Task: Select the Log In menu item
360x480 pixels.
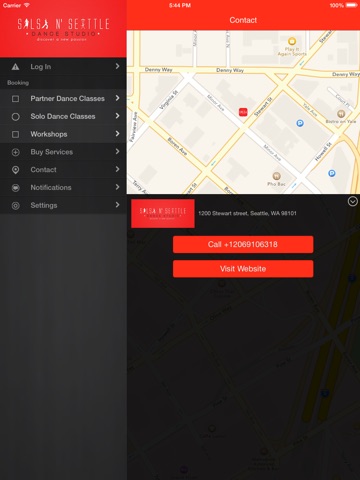Action: point(63,67)
